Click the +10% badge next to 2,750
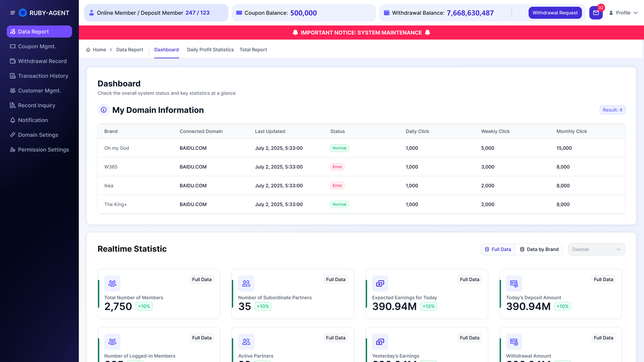 coord(144,307)
